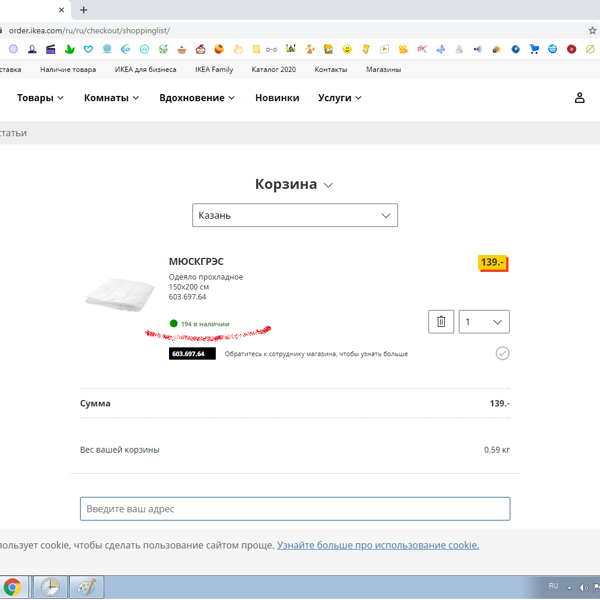The width and height of the screenshot is (600, 600).
Task: Open the pointing hand bookmark icon
Action: click(x=238, y=49)
